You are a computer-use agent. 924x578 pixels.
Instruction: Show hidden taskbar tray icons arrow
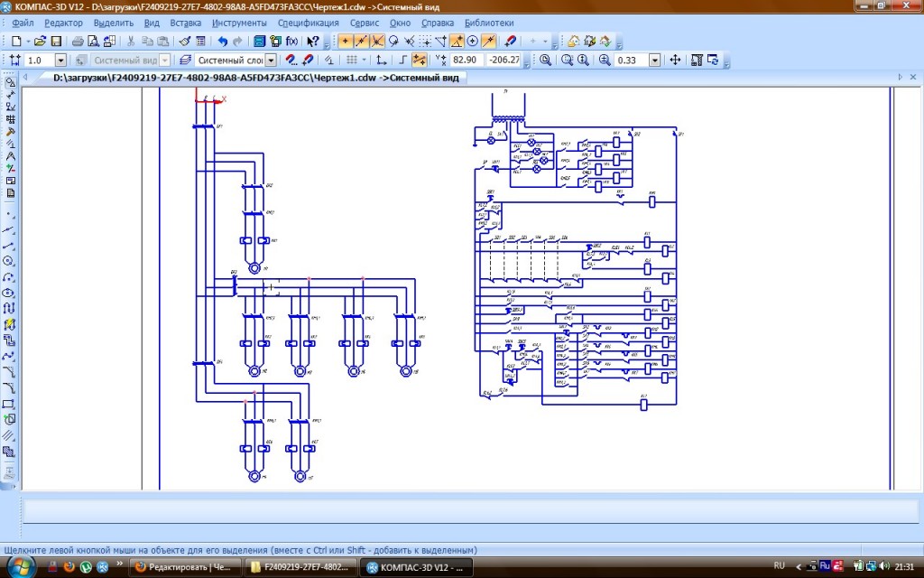799,566
